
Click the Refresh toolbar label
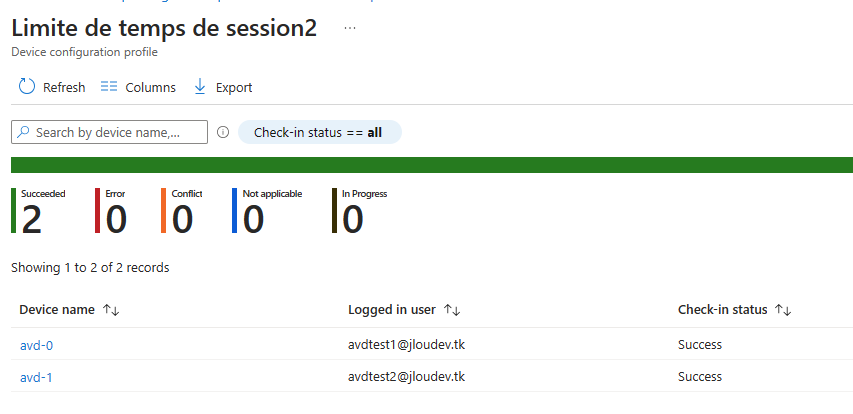pyautogui.click(x=64, y=88)
